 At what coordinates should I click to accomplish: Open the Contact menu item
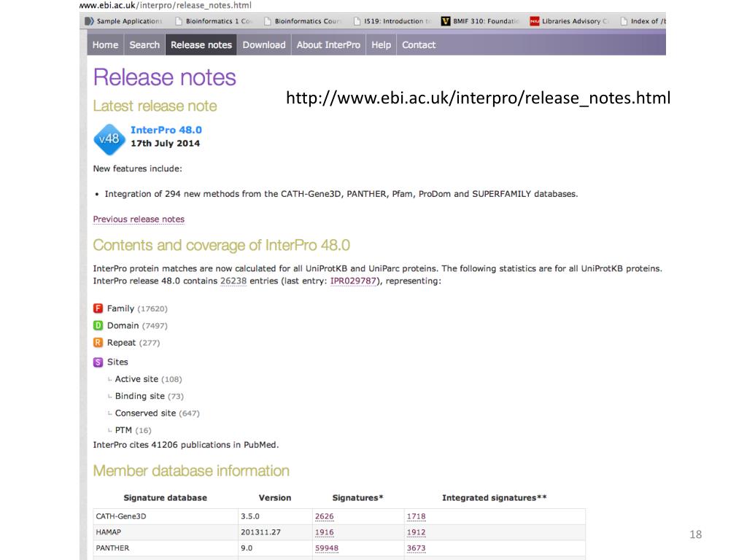[419, 44]
